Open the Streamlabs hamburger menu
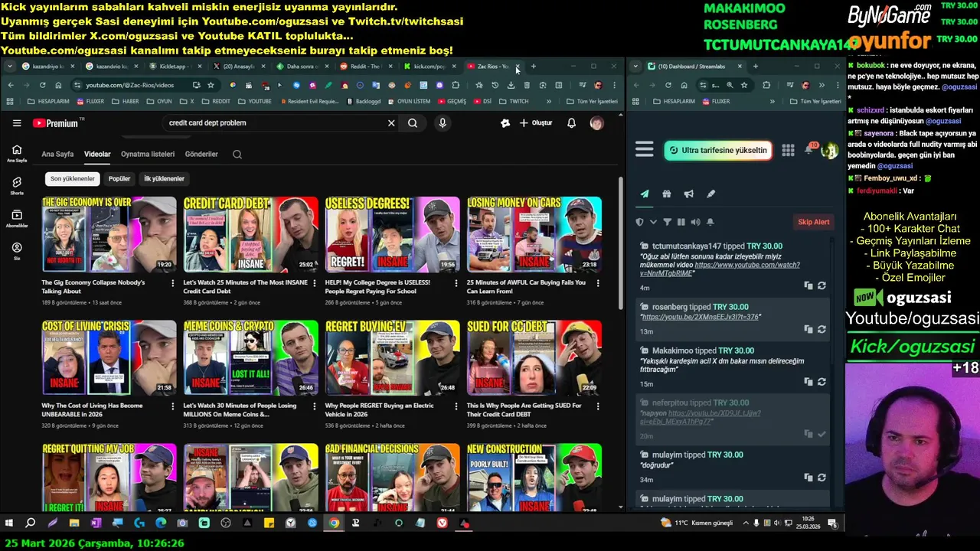Viewport: 980px width, 551px height. point(645,150)
